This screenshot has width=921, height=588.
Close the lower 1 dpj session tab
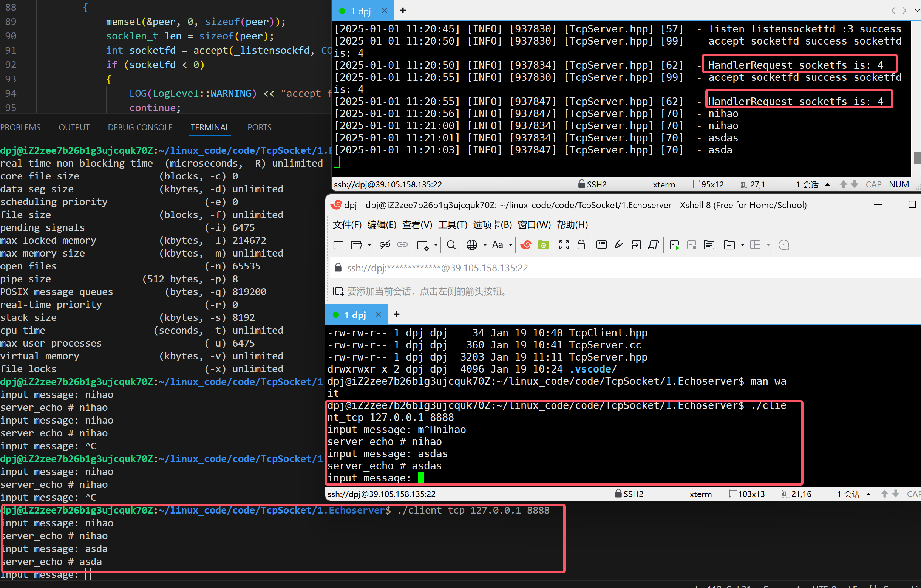[378, 314]
